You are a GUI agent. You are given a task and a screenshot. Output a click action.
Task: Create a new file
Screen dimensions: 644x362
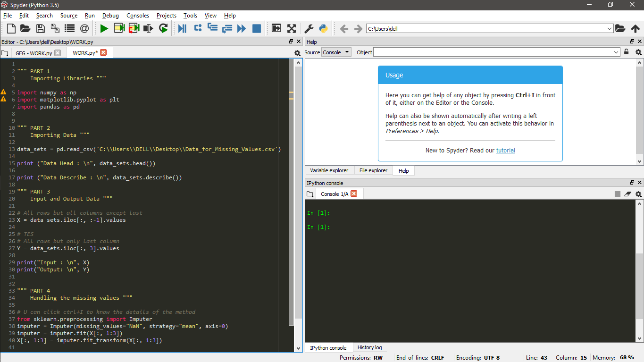(11, 29)
